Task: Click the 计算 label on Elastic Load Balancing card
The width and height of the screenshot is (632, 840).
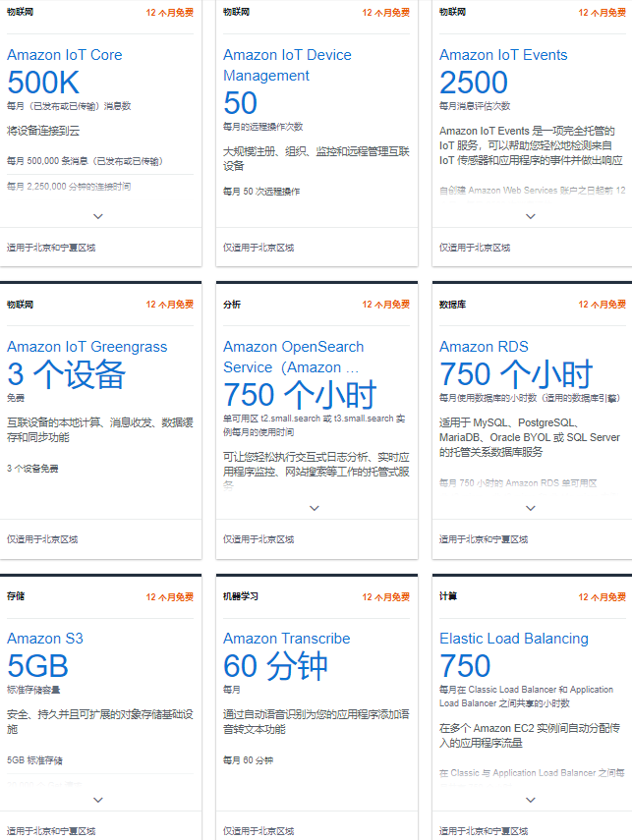Action: (x=448, y=596)
